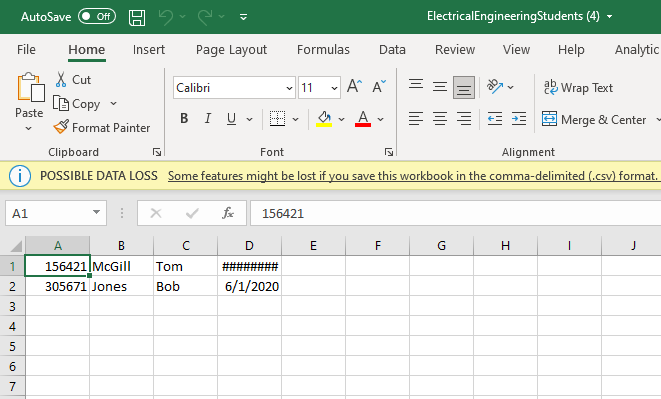
Task: Open the File tab
Action: tap(26, 50)
